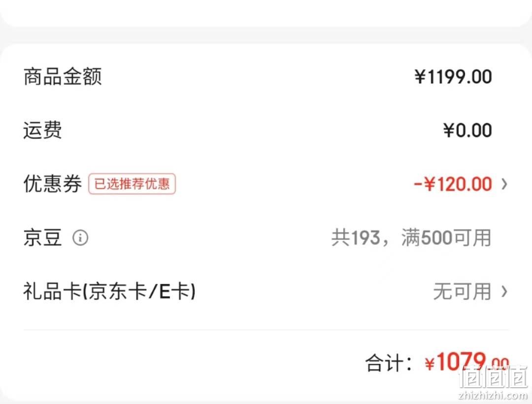This screenshot has width=532, height=404.
Task: Expand gift card chevron beside 无可用
Action: coord(504,291)
